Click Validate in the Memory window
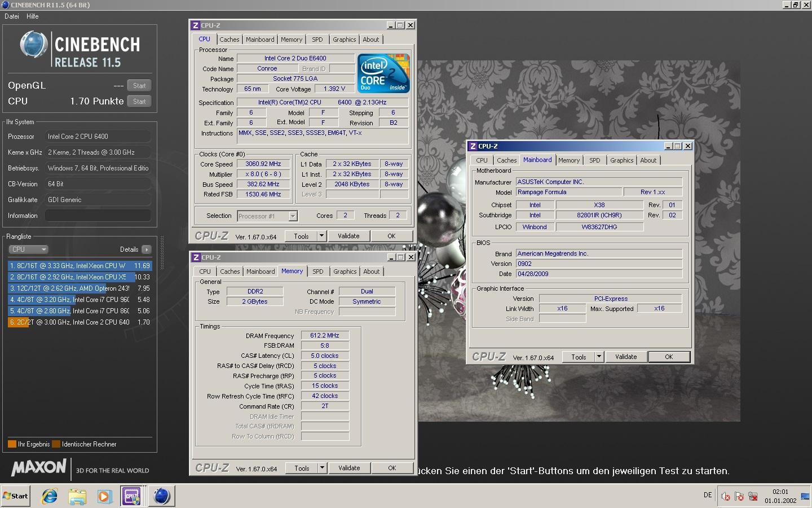This screenshot has height=508, width=812. click(x=349, y=468)
